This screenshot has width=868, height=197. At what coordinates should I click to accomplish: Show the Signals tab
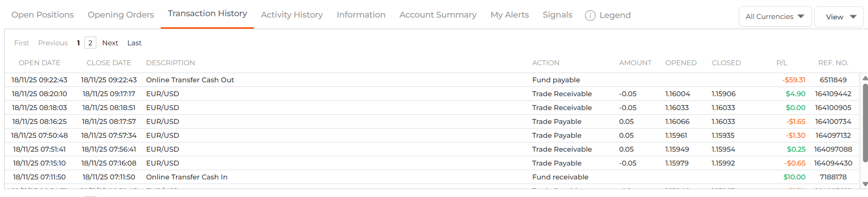coord(557,15)
